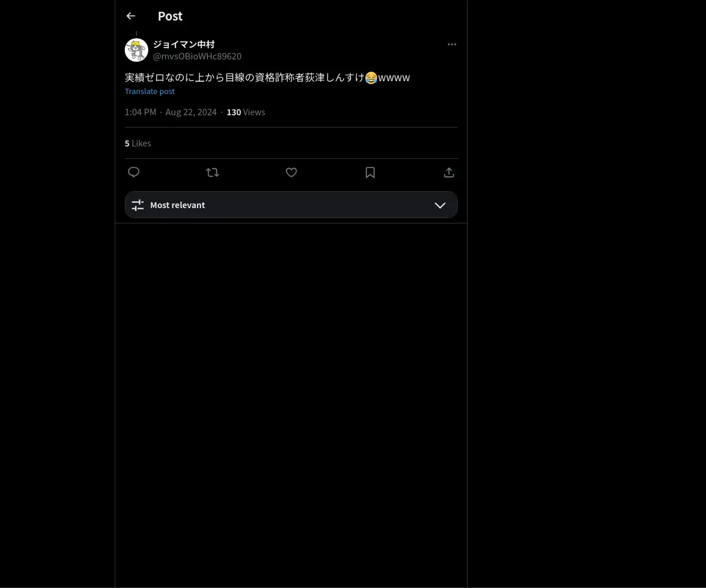This screenshot has width=706, height=588.
Task: Go back using the left arrow
Action: [x=131, y=16]
